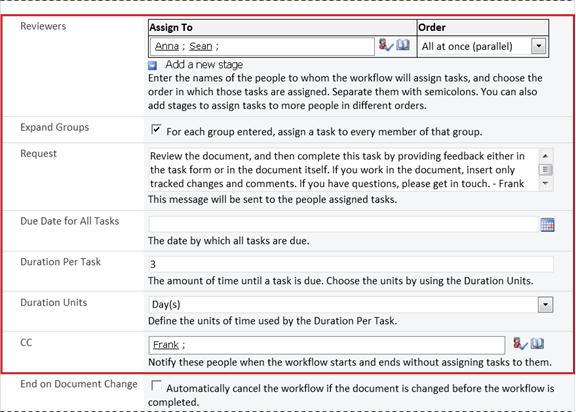Open address book browse icon for CC
Image resolution: width=576 pixels, height=412 pixels.
tap(537, 343)
